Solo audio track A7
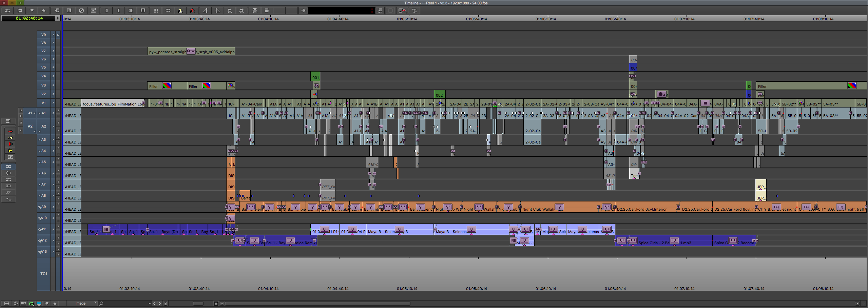The height and width of the screenshot is (308, 868). pyautogui.click(x=58, y=182)
